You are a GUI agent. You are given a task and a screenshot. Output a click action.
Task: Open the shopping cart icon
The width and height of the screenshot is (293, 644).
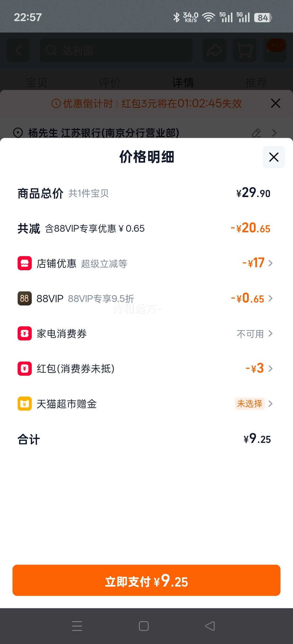(244, 50)
